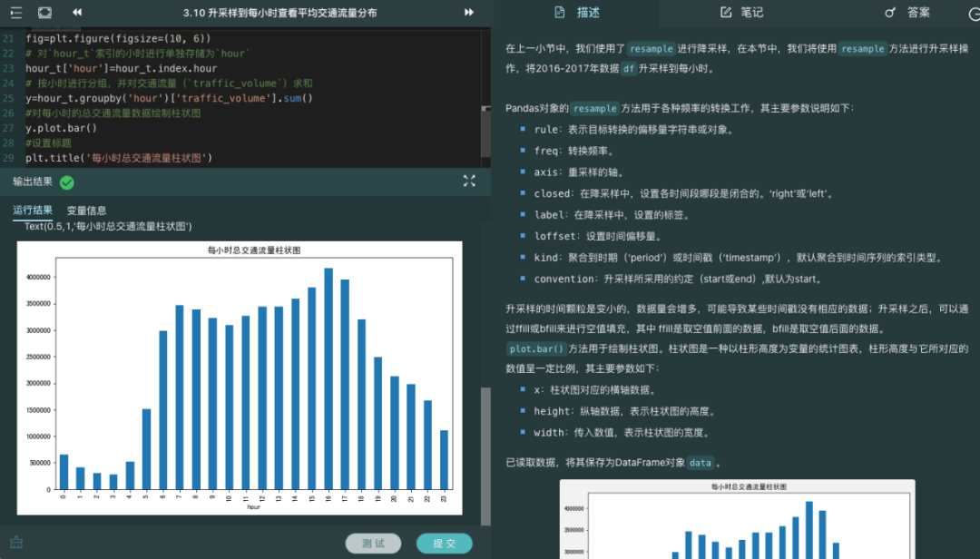
Task: Click the 'df' code tag in description
Action: coord(628,69)
